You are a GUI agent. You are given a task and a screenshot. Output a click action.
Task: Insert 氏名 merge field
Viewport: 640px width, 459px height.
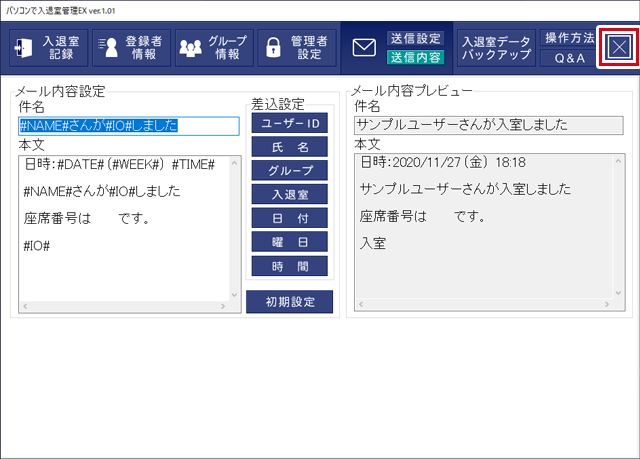290,147
